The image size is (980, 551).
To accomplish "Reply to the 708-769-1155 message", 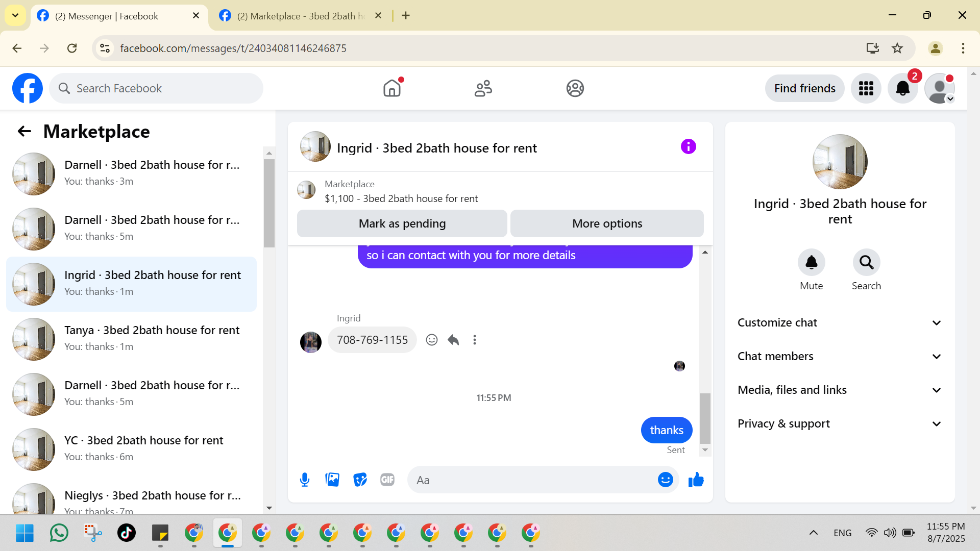I will point(453,340).
